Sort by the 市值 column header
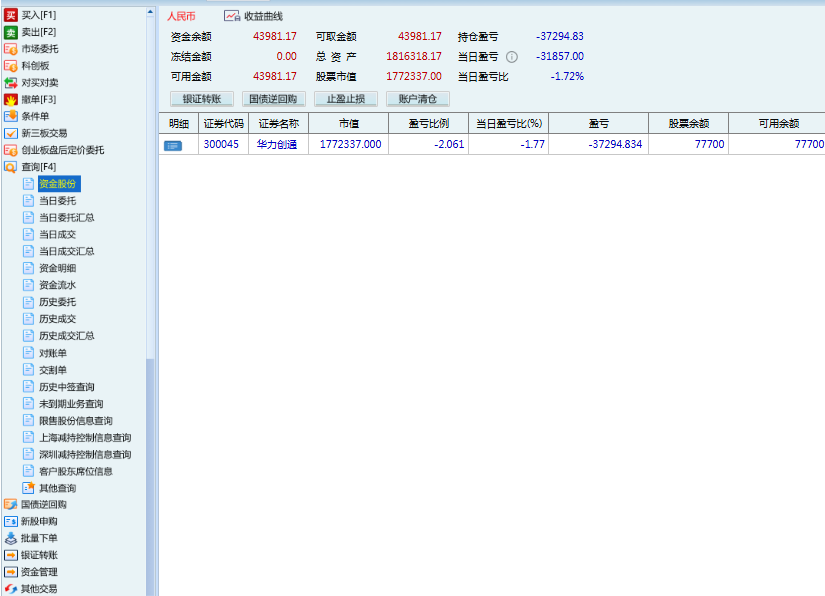The height and width of the screenshot is (596, 825). tap(349, 124)
